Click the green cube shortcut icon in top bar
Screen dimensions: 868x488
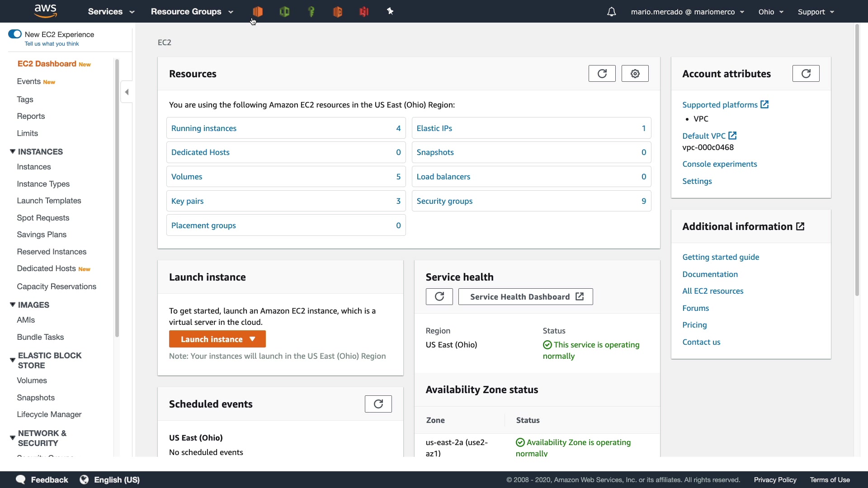coord(284,11)
